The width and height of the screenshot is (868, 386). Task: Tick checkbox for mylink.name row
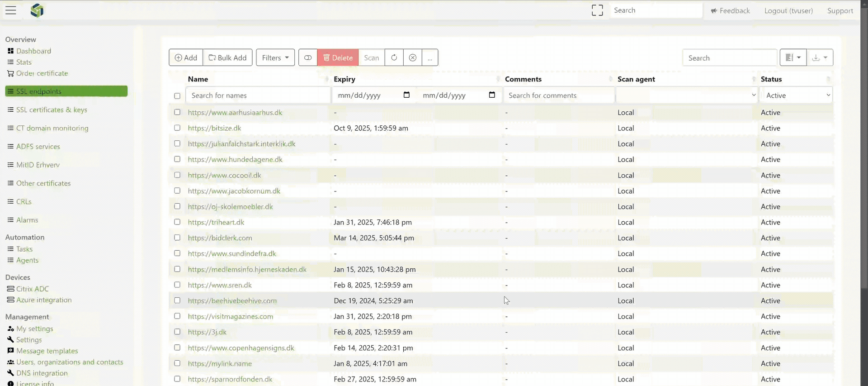[177, 363]
